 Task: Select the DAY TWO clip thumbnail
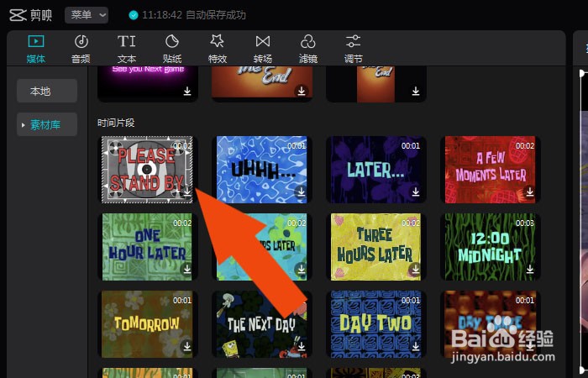(x=376, y=324)
